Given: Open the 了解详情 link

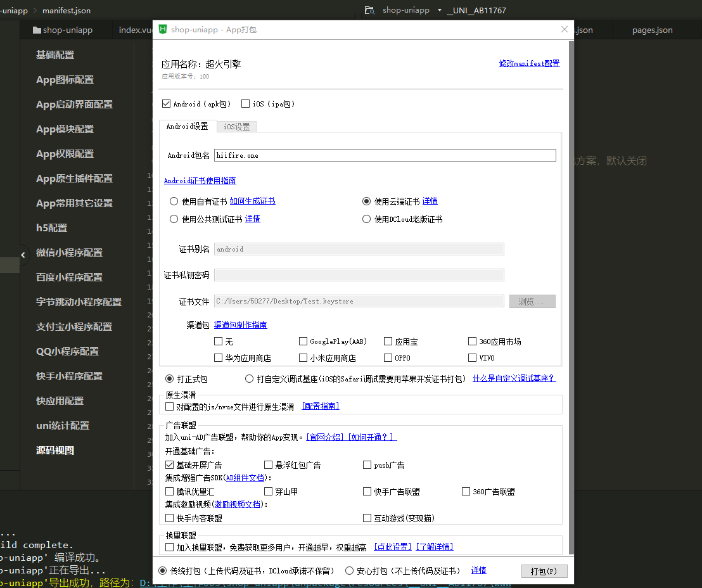Looking at the screenshot, I should click(x=434, y=547).
